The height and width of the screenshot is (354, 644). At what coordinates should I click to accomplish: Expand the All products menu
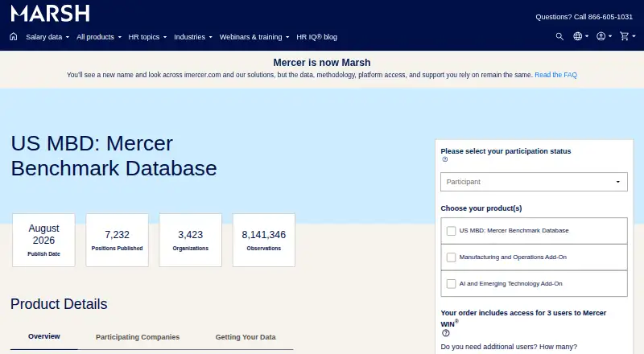pos(99,37)
